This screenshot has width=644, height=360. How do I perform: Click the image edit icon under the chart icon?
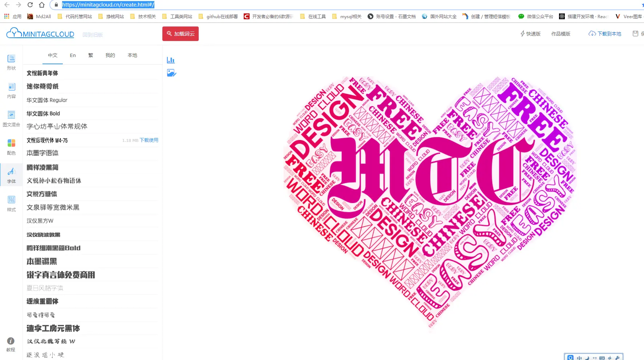(x=171, y=73)
